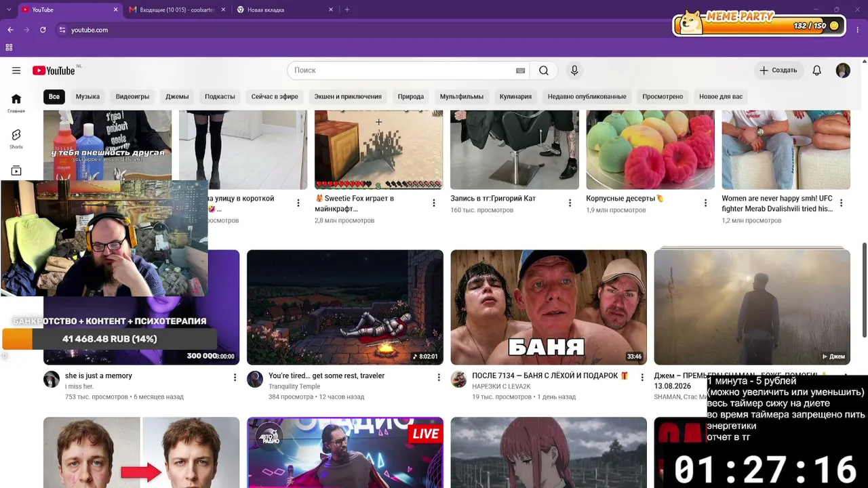
Task: Open the subscriptions icon in the sidebar
Action: click(x=16, y=171)
